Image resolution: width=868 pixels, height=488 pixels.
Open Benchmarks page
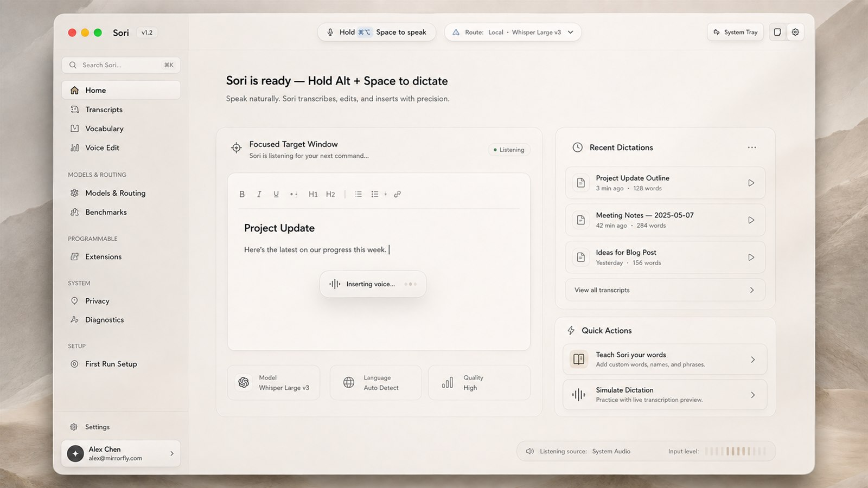121,212
